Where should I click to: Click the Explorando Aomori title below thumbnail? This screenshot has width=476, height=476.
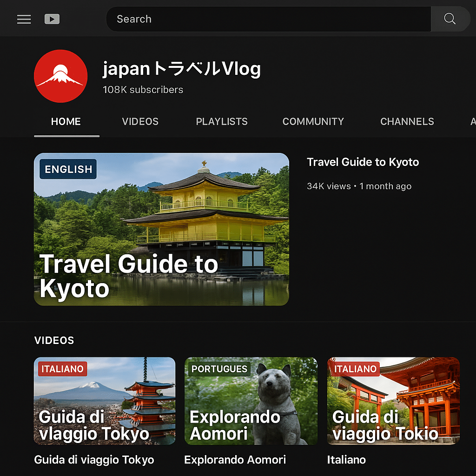[235, 460]
